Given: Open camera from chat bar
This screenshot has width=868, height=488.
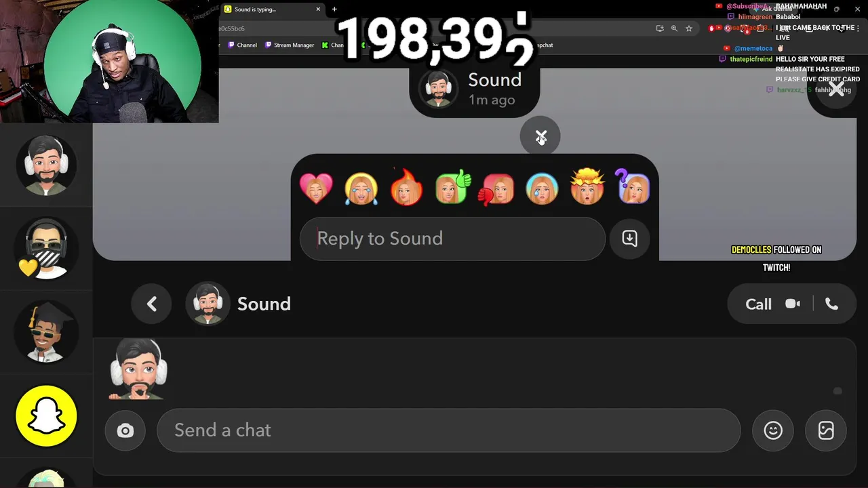Looking at the screenshot, I should point(125,430).
